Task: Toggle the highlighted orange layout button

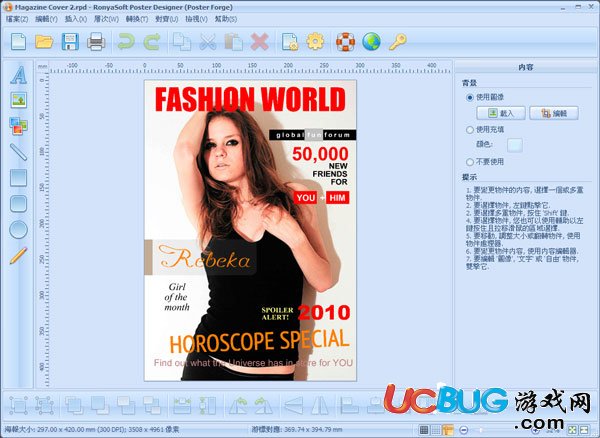Action: tap(448, 430)
